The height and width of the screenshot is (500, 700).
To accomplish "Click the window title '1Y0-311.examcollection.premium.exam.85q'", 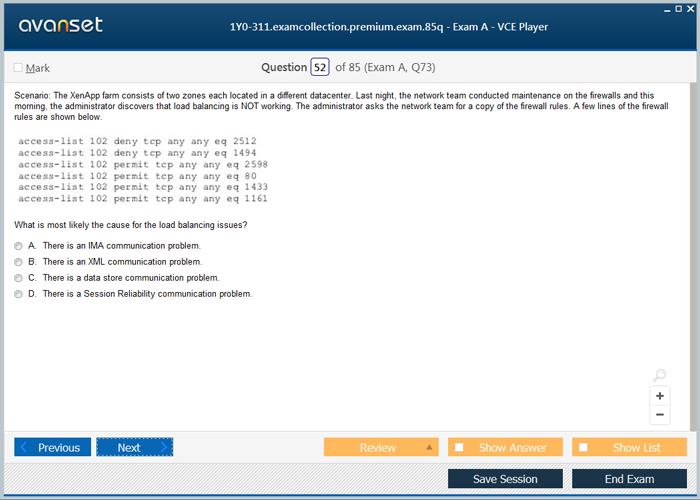I will (x=389, y=27).
